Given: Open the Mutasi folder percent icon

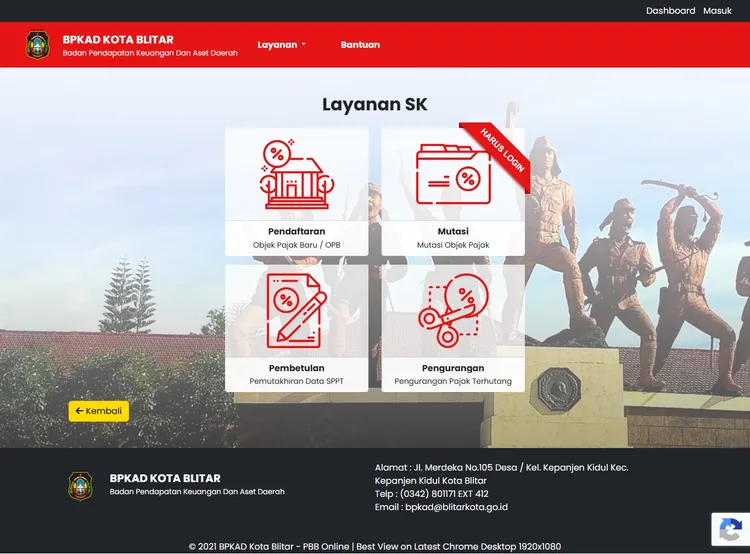Looking at the screenshot, I should coord(453,174).
